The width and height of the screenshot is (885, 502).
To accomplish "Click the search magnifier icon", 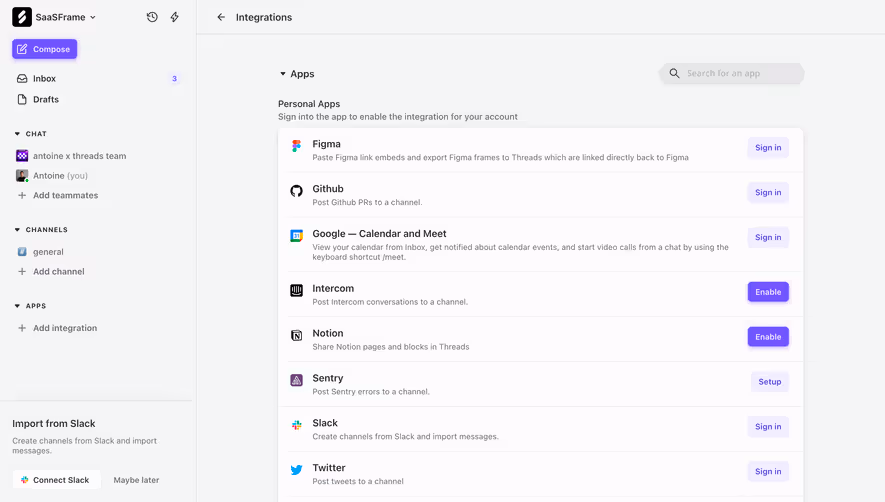I will click(674, 73).
